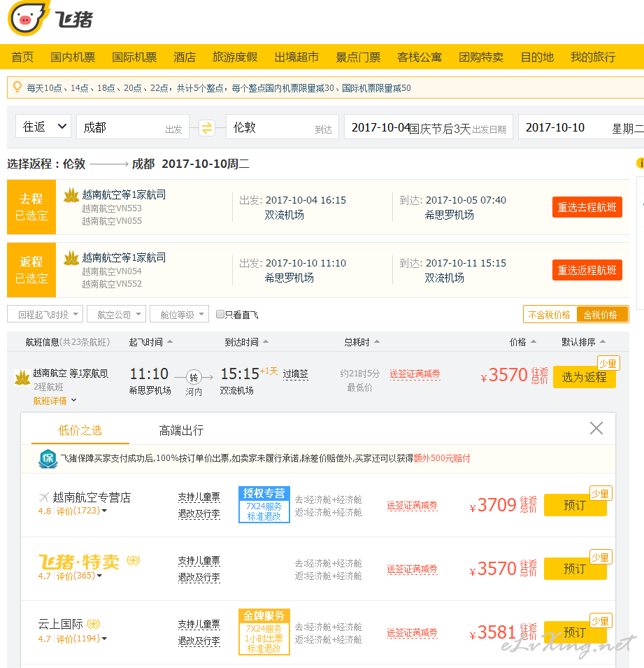
Task: Select the 高端出行 tab
Action: pos(181,430)
